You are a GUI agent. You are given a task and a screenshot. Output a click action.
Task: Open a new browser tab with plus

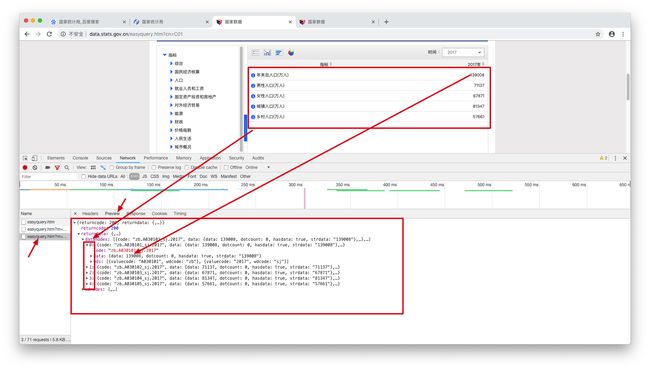[386, 22]
